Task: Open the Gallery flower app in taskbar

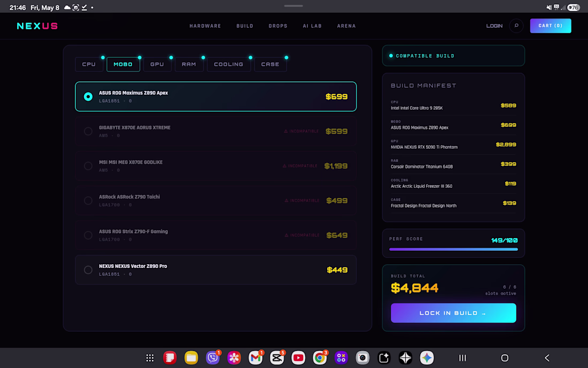Action: (234, 358)
